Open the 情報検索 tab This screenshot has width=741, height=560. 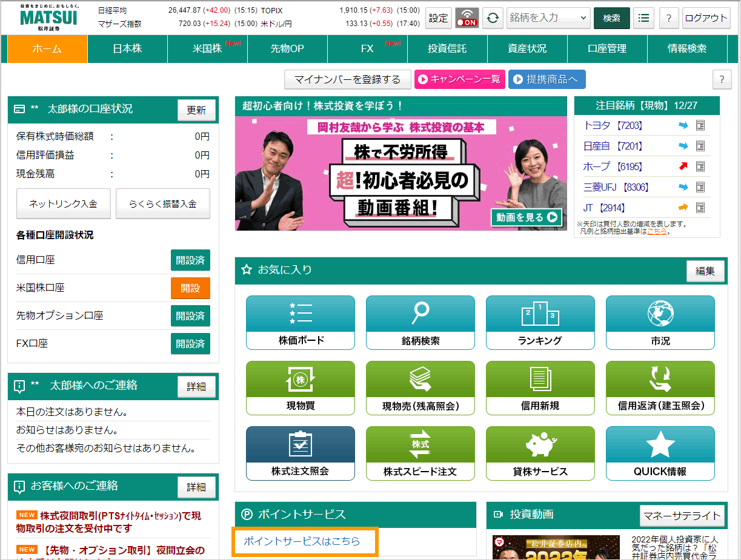pyautogui.click(x=687, y=48)
